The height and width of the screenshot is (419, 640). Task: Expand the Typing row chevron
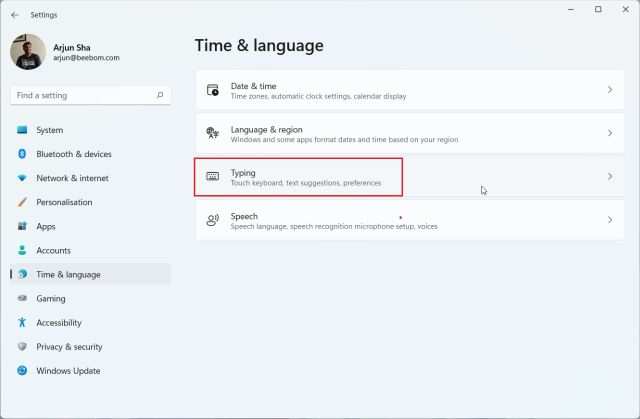pos(610,176)
